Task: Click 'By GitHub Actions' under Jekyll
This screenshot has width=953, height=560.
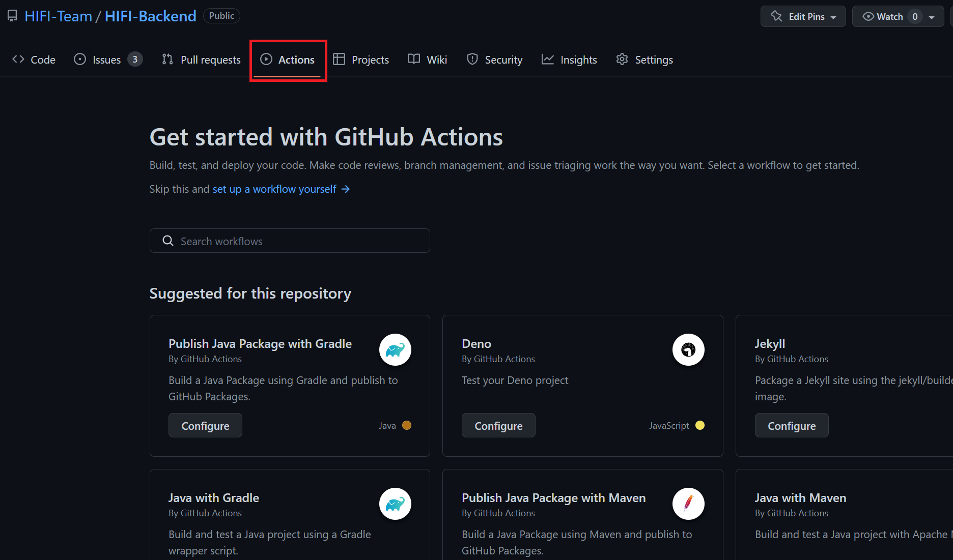Action: click(792, 359)
